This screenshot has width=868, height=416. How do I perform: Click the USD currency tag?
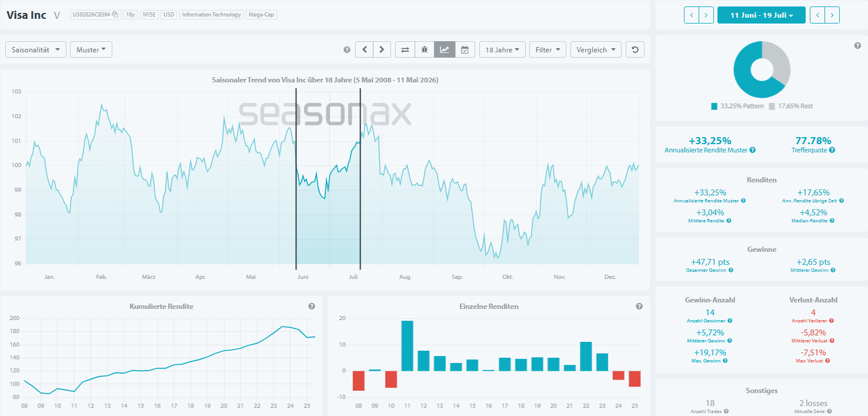coord(169,15)
